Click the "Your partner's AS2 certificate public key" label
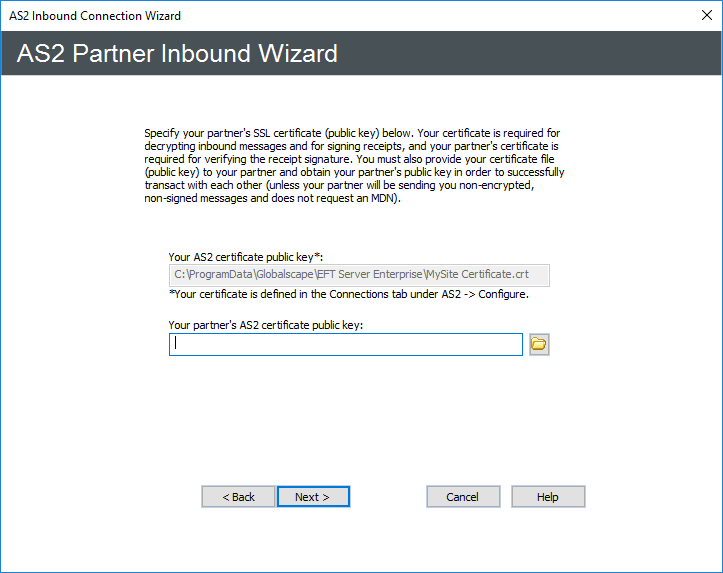The height and width of the screenshot is (573, 723). pyautogui.click(x=265, y=325)
